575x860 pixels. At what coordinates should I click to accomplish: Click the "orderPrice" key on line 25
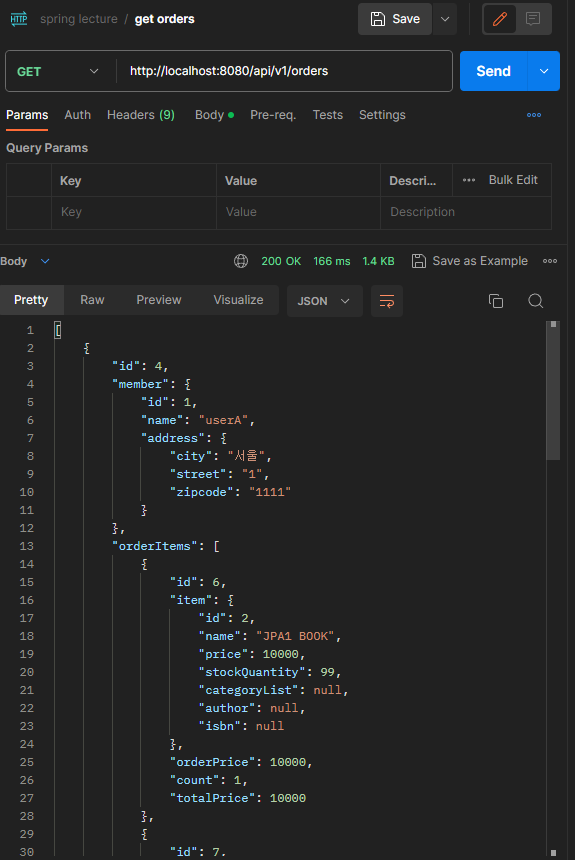click(x=212, y=762)
